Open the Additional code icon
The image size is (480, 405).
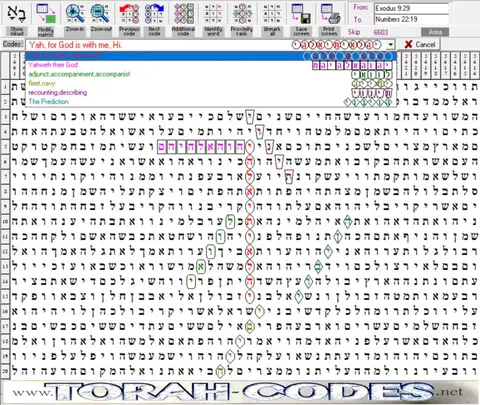pyautogui.click(x=183, y=14)
